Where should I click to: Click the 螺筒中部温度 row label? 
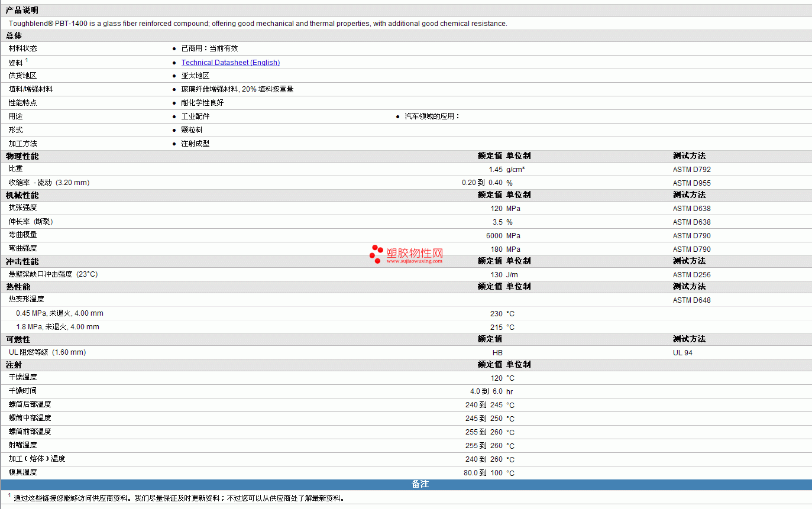click(x=30, y=418)
